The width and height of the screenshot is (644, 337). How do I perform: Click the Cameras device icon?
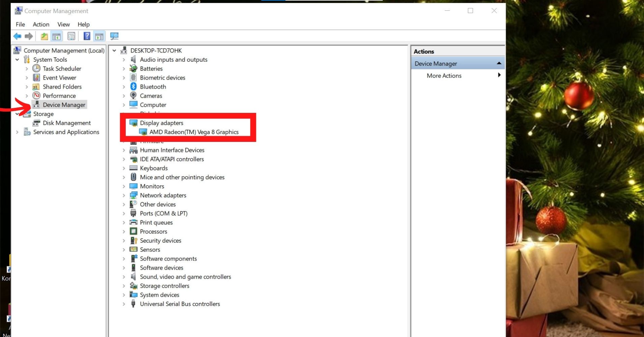point(134,96)
